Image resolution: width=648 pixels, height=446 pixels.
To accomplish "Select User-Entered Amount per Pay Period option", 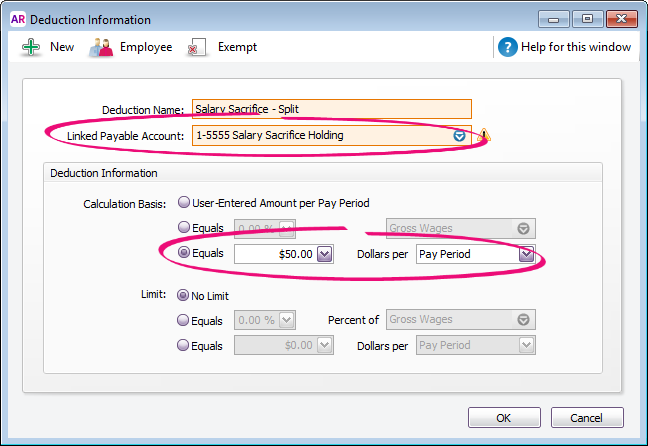I will pyautogui.click(x=184, y=203).
